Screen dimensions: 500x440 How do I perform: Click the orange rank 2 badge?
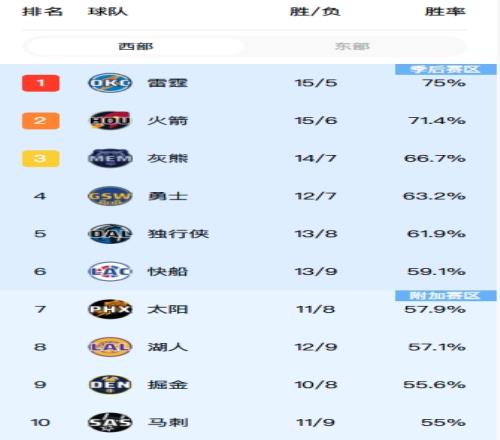(x=41, y=121)
